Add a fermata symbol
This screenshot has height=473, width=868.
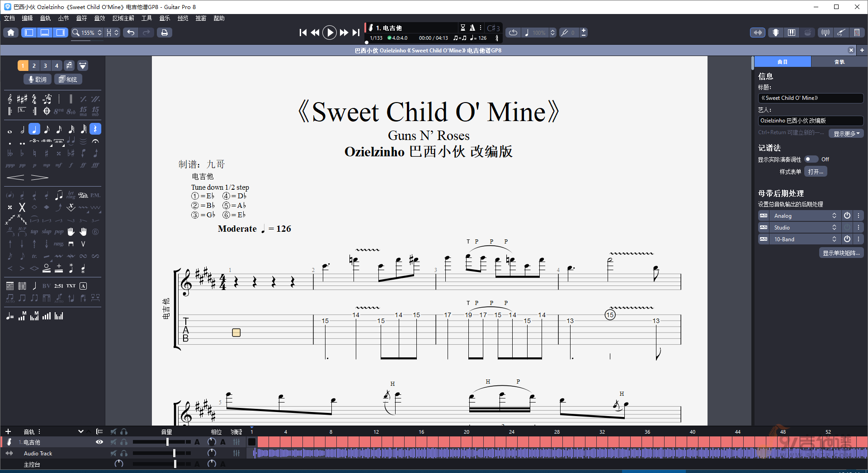pos(95,141)
